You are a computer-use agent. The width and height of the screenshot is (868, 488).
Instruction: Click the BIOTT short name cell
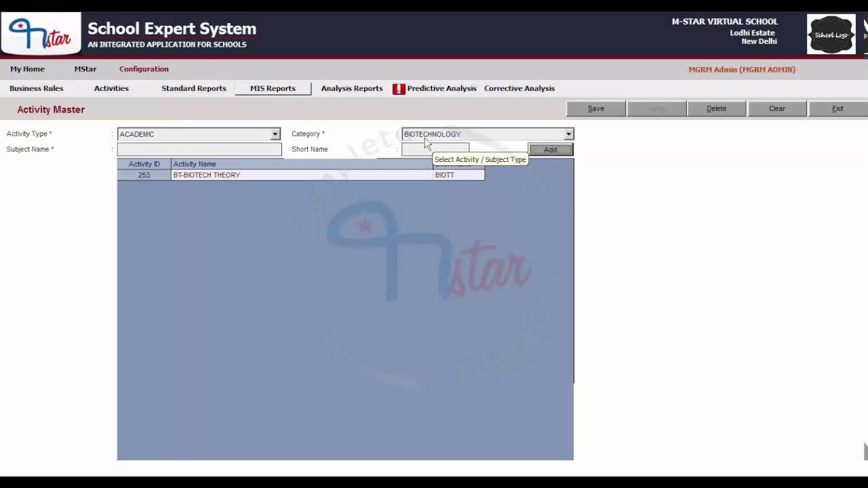click(458, 175)
